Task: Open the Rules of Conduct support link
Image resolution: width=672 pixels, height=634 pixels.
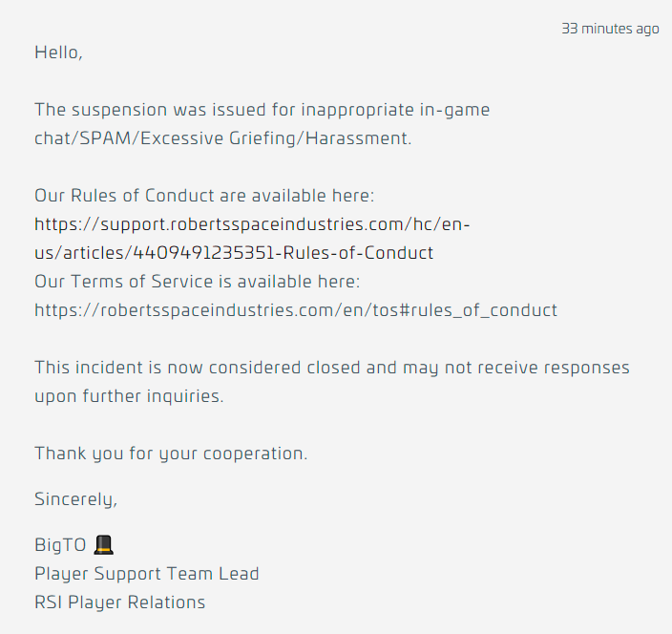Action: [x=252, y=239]
